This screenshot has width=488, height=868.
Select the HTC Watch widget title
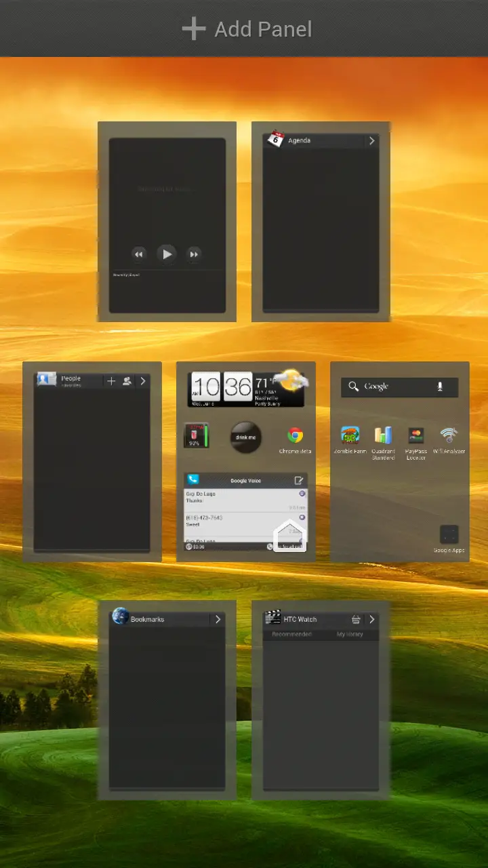(300, 620)
